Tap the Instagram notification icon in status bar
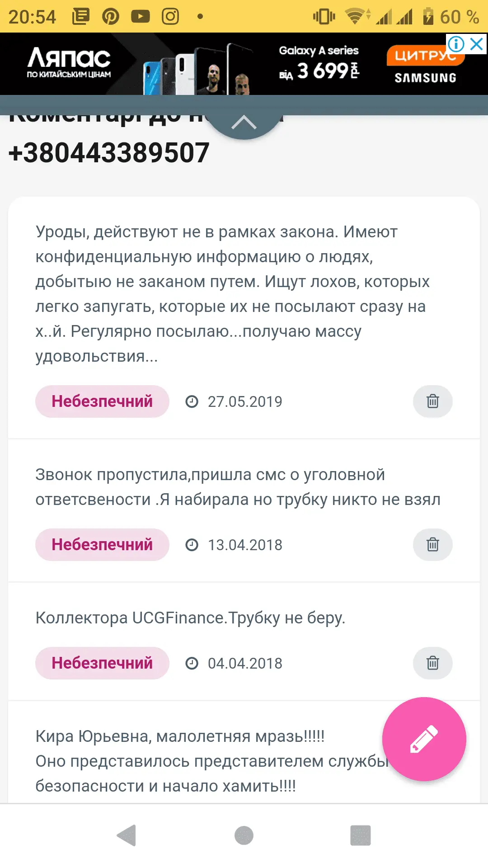 pyautogui.click(x=170, y=17)
